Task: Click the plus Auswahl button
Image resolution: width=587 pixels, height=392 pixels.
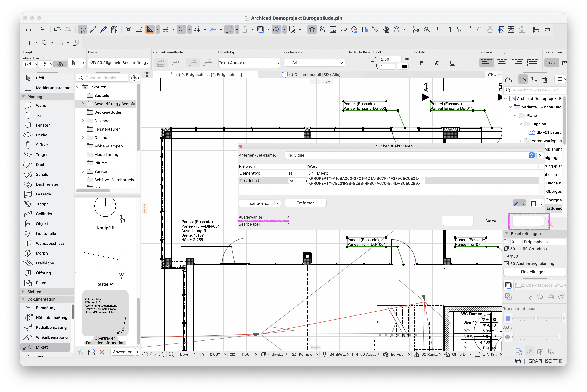Action: (528, 221)
